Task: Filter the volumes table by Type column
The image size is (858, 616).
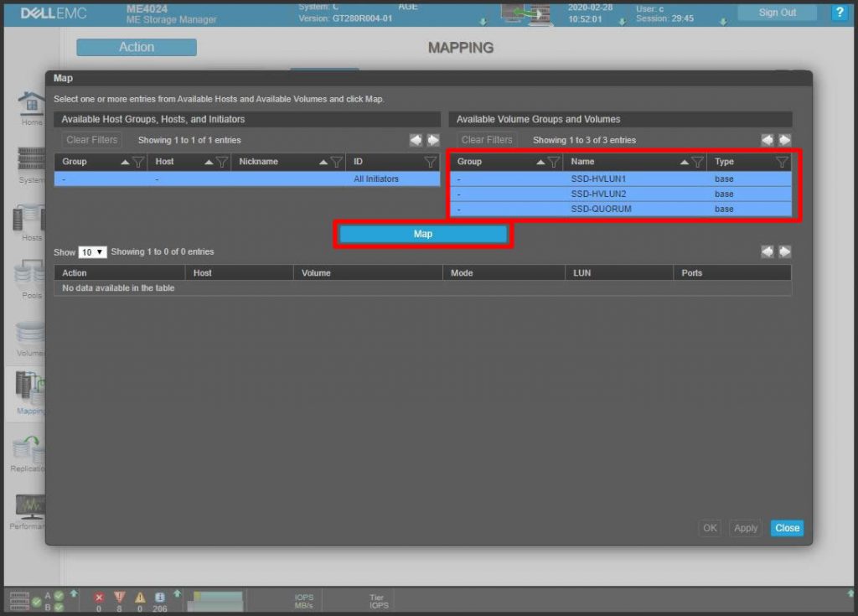Action: coord(782,162)
